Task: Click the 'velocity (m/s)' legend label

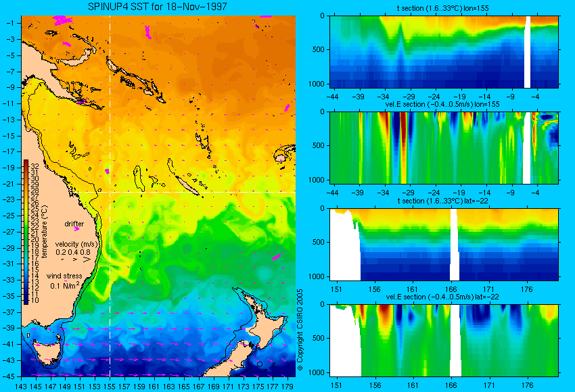Action: (77, 245)
